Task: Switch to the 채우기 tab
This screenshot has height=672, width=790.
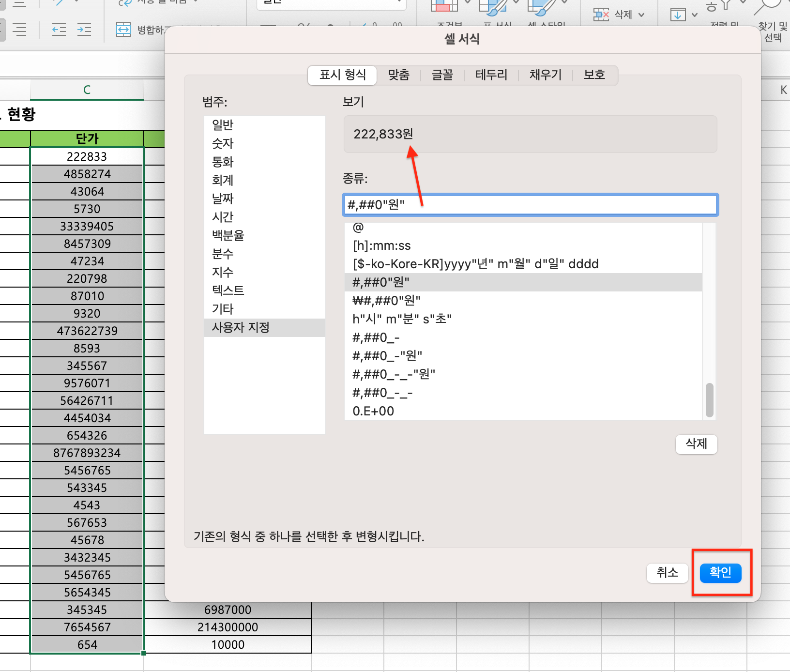Action: coord(546,75)
